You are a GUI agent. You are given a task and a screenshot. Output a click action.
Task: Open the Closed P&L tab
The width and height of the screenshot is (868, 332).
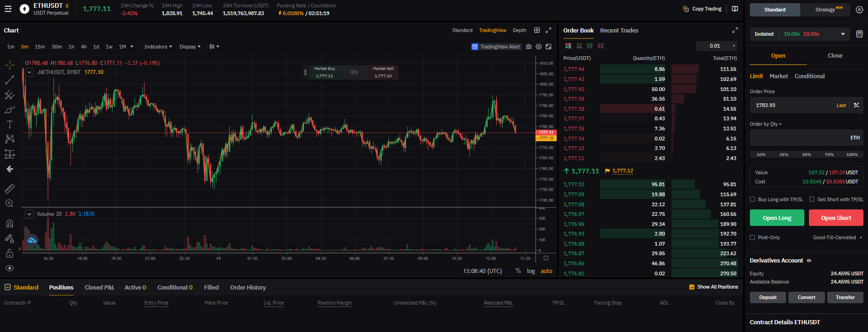point(99,288)
